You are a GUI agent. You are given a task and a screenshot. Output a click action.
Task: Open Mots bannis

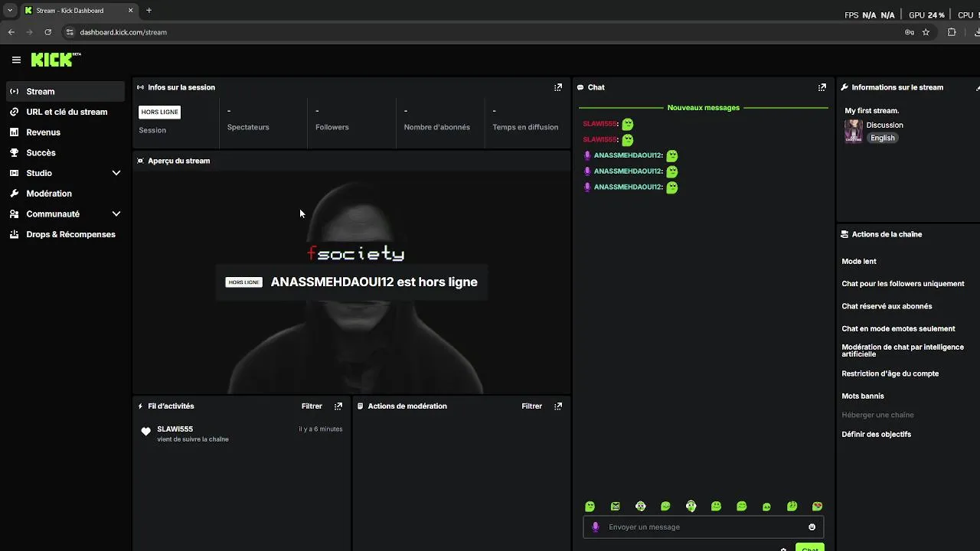coord(863,396)
